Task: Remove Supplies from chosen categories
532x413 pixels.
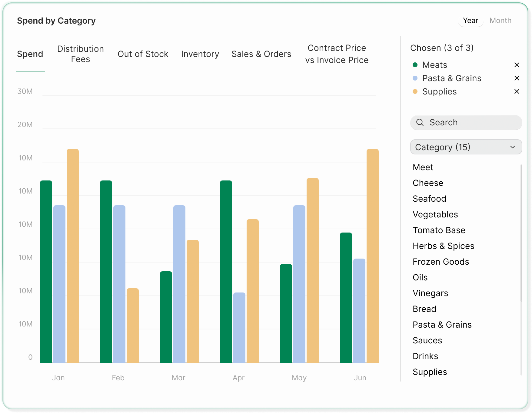Action: pyautogui.click(x=517, y=91)
